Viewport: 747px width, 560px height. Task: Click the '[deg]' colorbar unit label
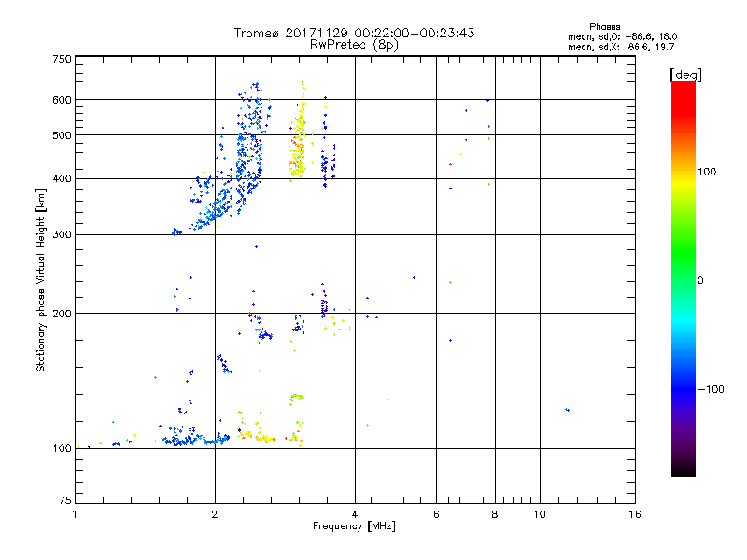[685, 76]
